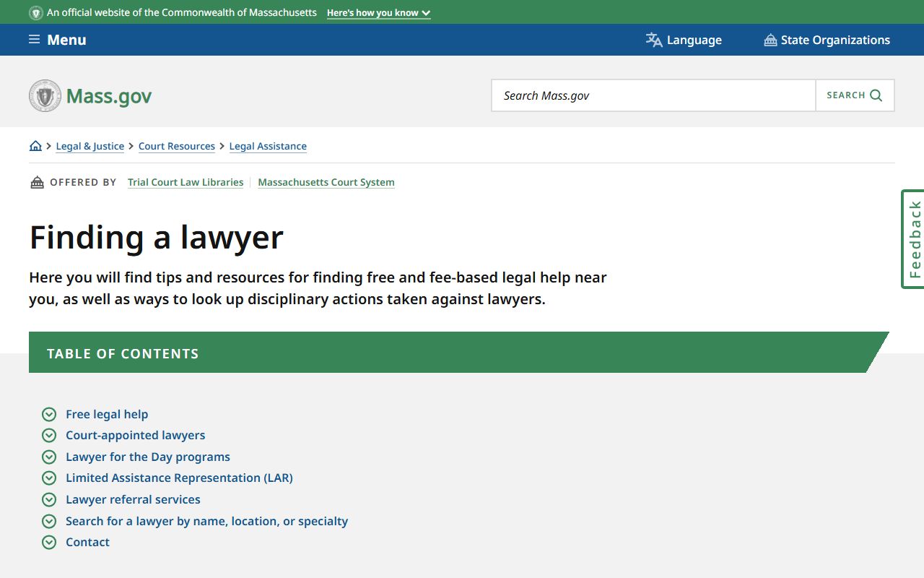924x578 pixels.
Task: Open Legal & Justice breadcrumb link
Action: (90, 146)
